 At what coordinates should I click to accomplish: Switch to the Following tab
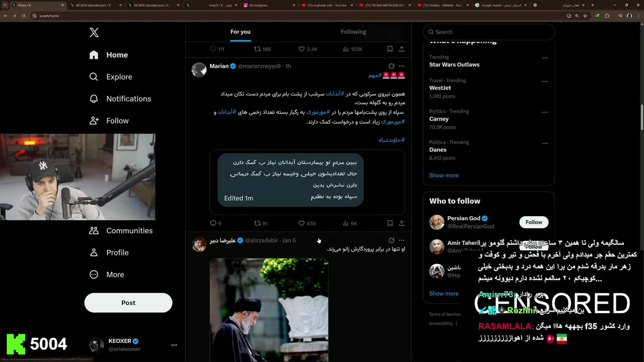[x=353, y=32]
